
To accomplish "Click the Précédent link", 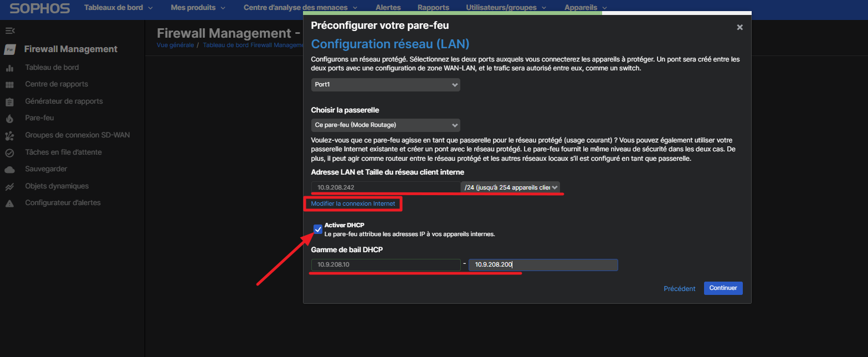I will tap(680, 289).
